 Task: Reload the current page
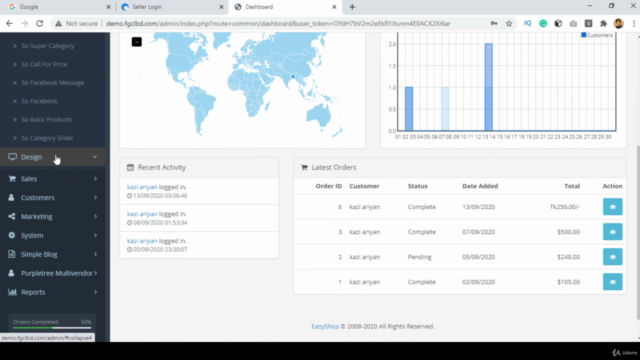[40, 24]
